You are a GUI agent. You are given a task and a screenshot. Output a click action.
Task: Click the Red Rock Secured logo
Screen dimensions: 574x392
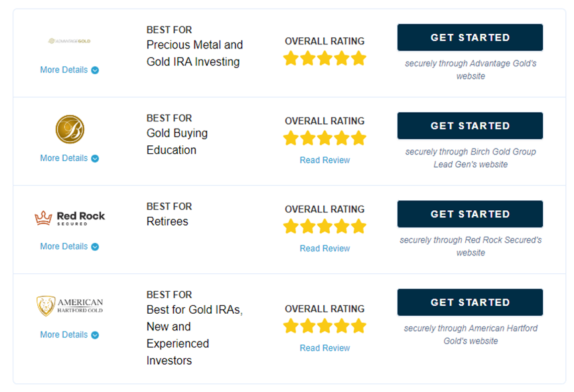pos(70,218)
